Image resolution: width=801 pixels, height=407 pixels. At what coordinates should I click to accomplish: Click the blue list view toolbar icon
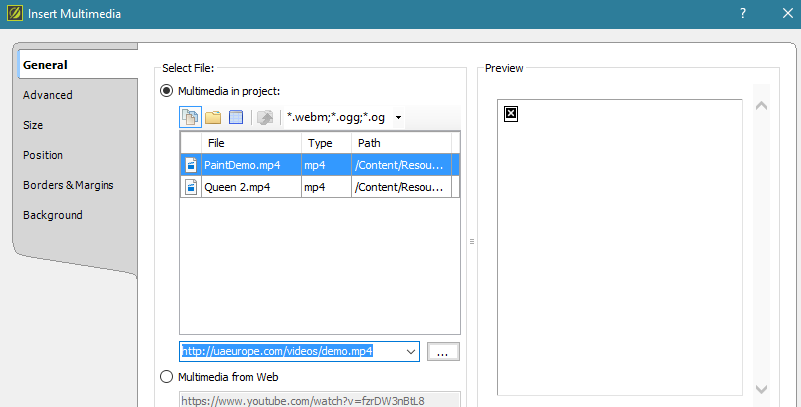pyautogui.click(x=236, y=117)
